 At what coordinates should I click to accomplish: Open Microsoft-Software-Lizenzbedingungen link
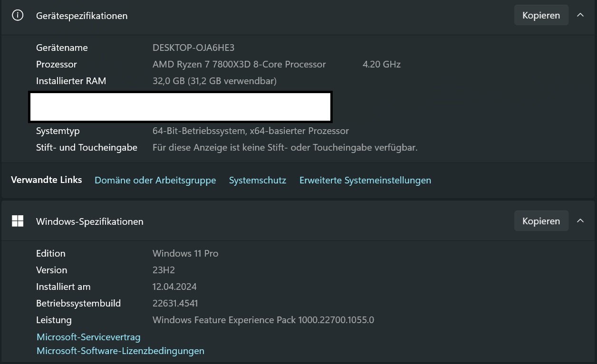pyautogui.click(x=120, y=351)
